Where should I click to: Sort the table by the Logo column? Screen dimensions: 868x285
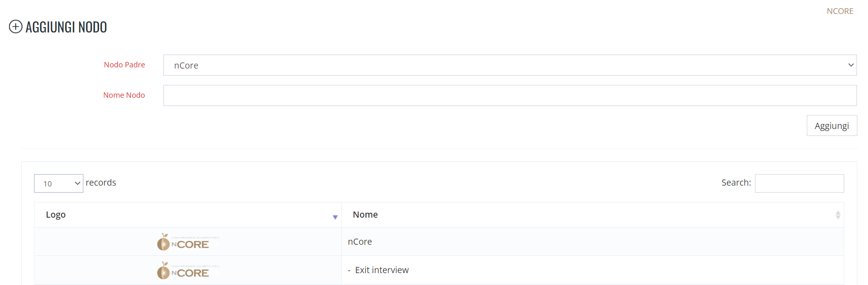(x=188, y=215)
